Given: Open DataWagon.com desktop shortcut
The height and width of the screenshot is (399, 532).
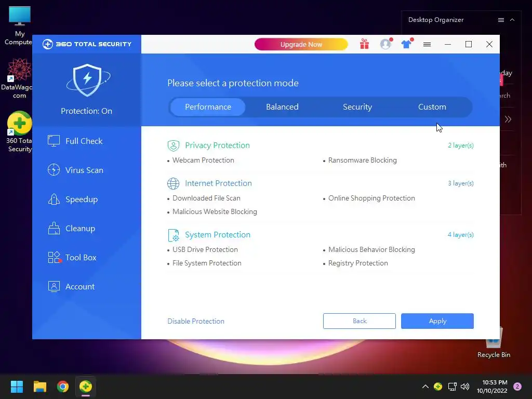Looking at the screenshot, I should (x=18, y=78).
